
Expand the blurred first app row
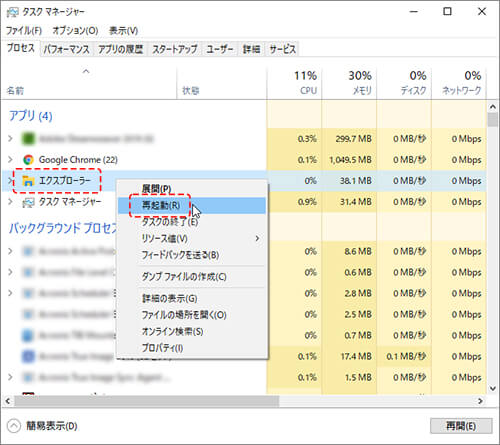[10, 138]
